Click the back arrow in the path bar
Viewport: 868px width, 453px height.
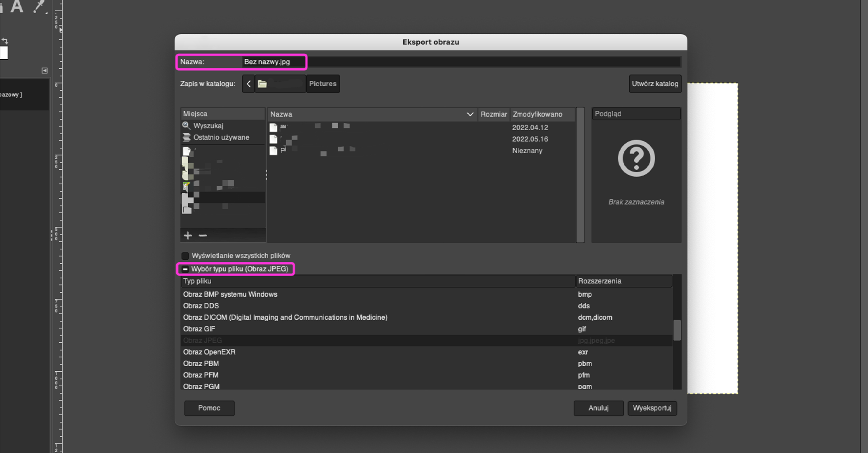248,84
